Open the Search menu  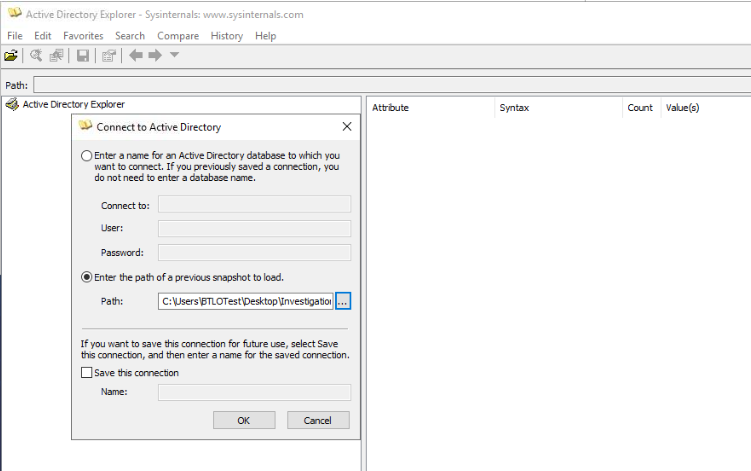click(129, 35)
